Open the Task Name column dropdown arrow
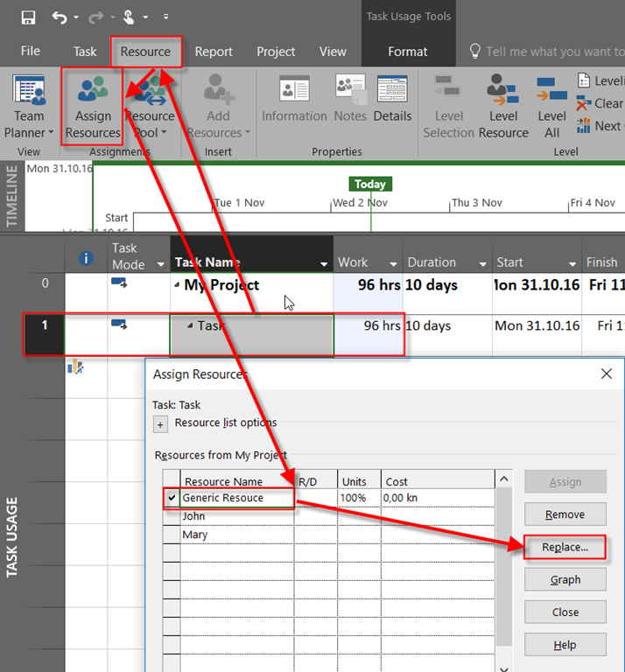 pyautogui.click(x=322, y=263)
